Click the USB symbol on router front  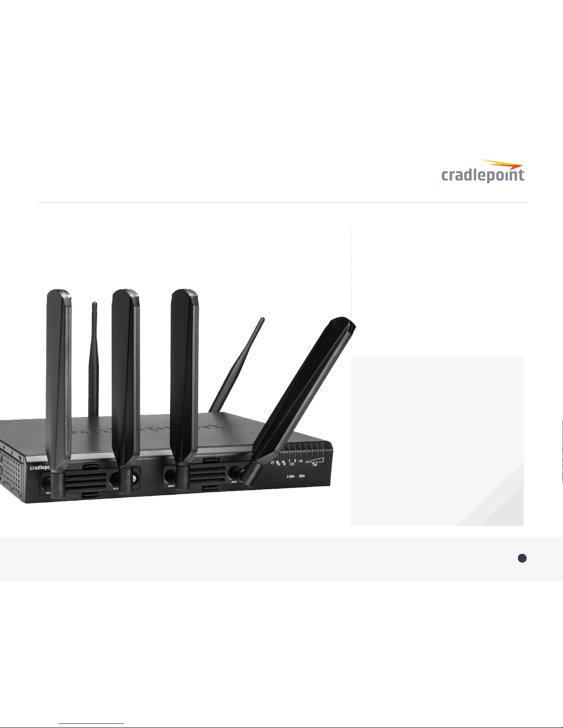tap(301, 461)
